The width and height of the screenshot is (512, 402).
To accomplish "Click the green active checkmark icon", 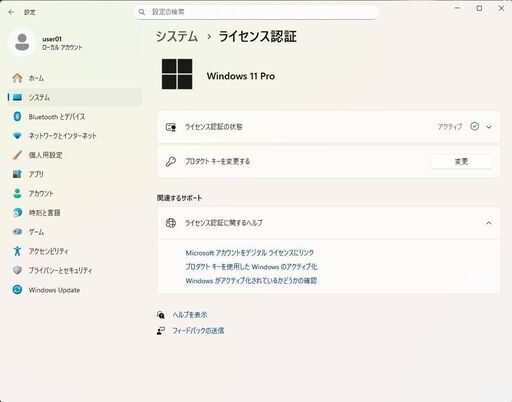I will pos(474,126).
